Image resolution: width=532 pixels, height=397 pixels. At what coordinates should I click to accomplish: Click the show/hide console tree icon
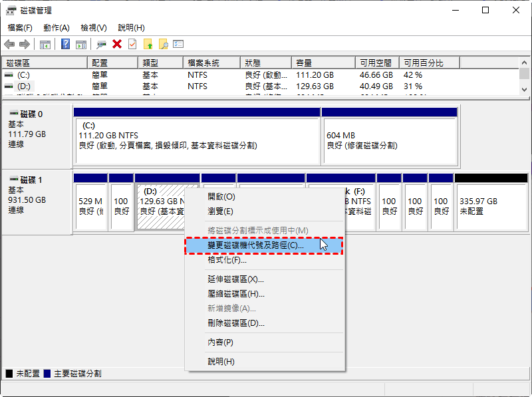click(x=45, y=44)
